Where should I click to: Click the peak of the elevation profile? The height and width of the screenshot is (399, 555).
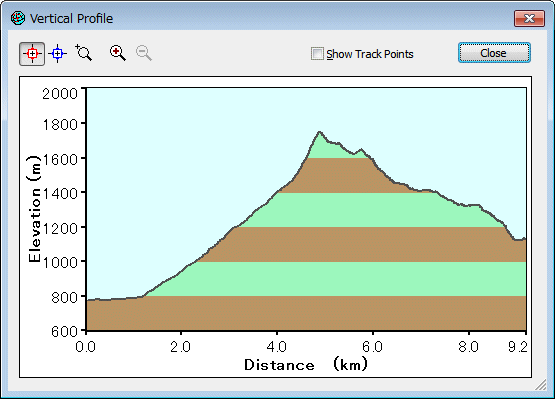319,132
